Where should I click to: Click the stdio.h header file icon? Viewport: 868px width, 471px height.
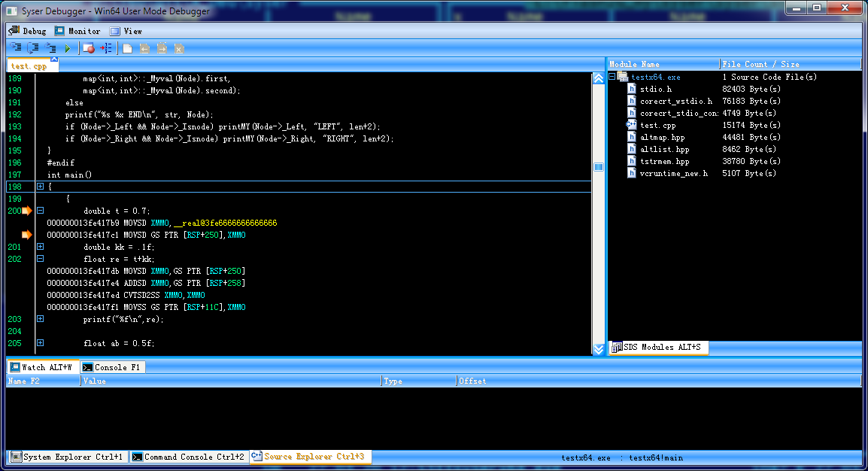click(632, 89)
